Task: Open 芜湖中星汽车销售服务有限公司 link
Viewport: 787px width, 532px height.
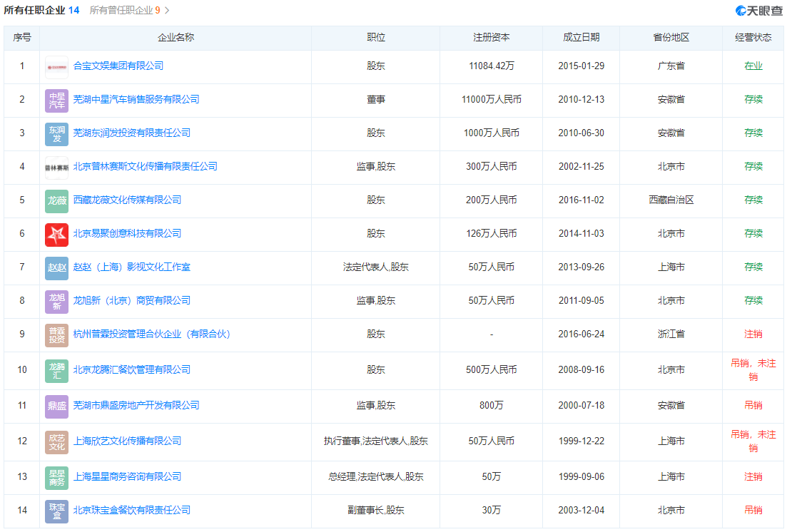Action: point(136,99)
